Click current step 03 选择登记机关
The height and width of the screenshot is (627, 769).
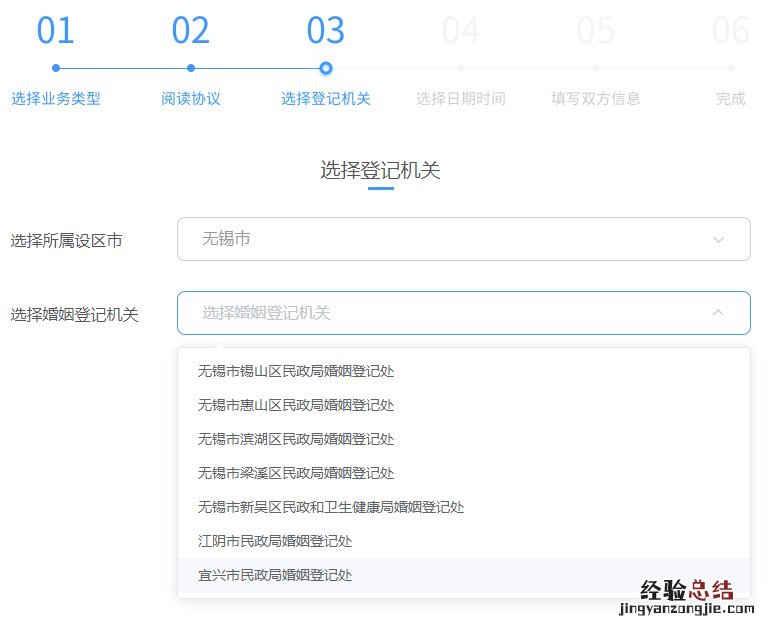[x=326, y=98]
